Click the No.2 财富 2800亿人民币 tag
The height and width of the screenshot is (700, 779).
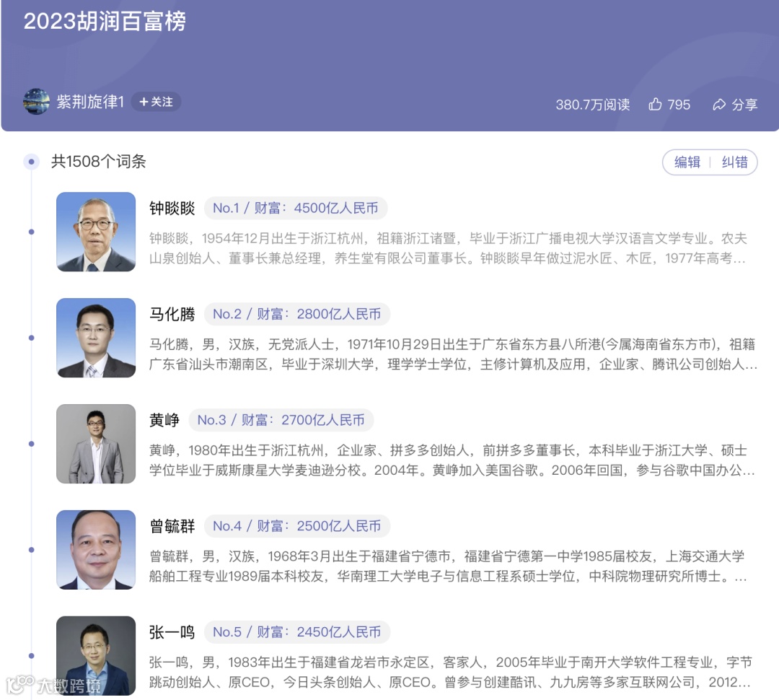(x=297, y=314)
